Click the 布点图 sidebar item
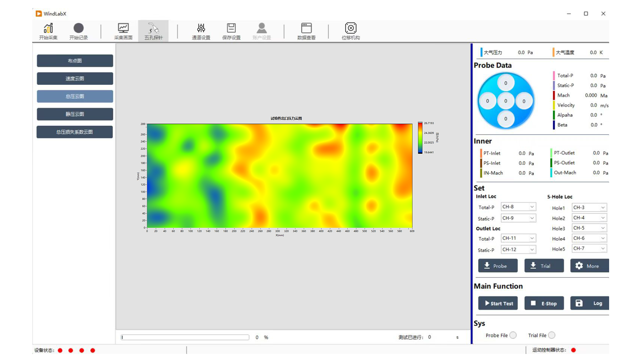The width and height of the screenshot is (644, 362). [74, 60]
